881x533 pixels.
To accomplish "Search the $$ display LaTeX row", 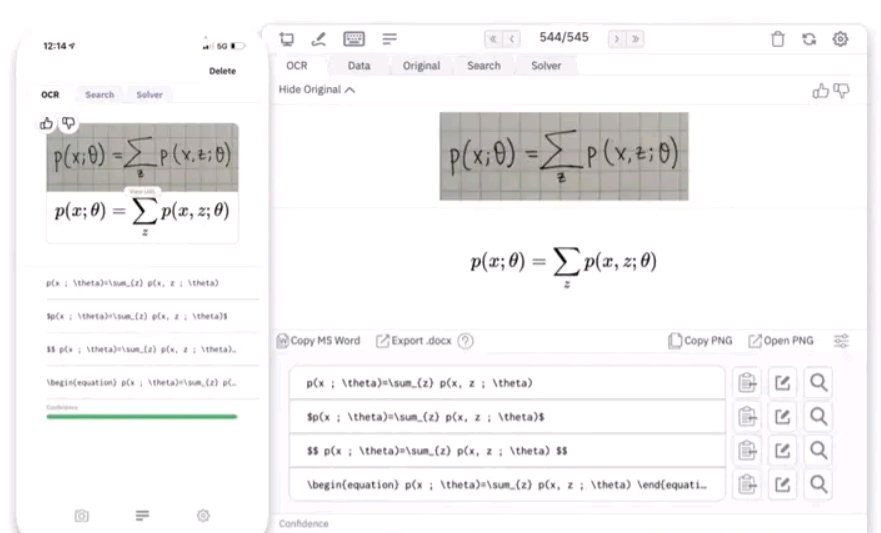I will [x=818, y=450].
